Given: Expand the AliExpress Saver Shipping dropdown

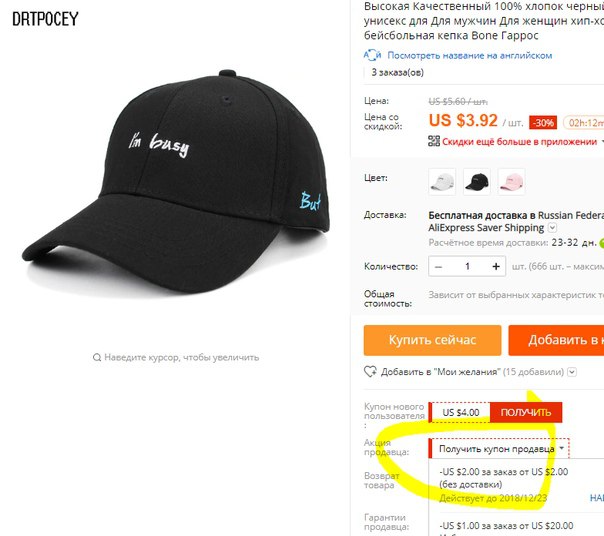Looking at the screenshot, I should click(x=552, y=227).
